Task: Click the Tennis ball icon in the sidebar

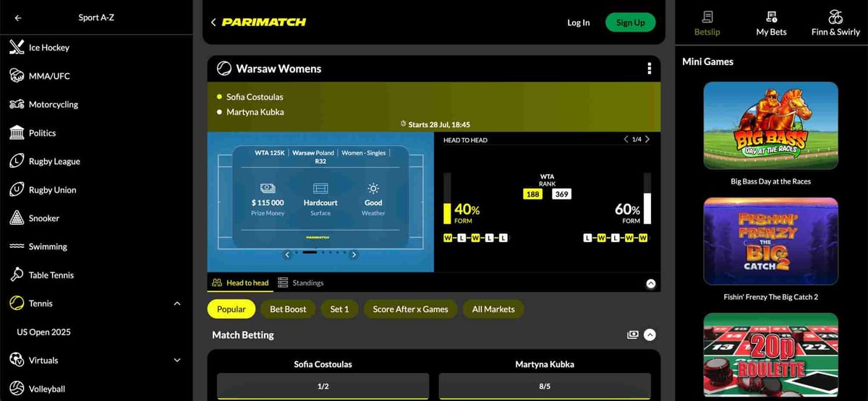Action: pyautogui.click(x=17, y=303)
